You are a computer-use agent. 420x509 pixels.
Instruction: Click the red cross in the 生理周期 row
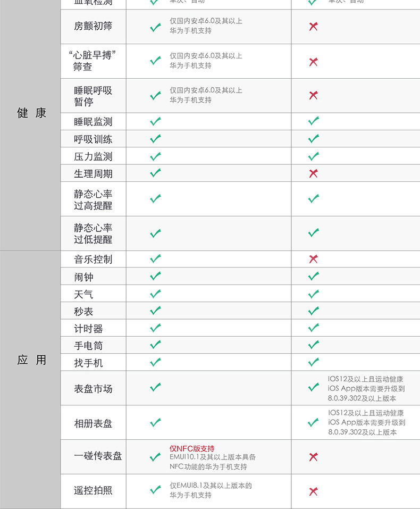tap(313, 173)
